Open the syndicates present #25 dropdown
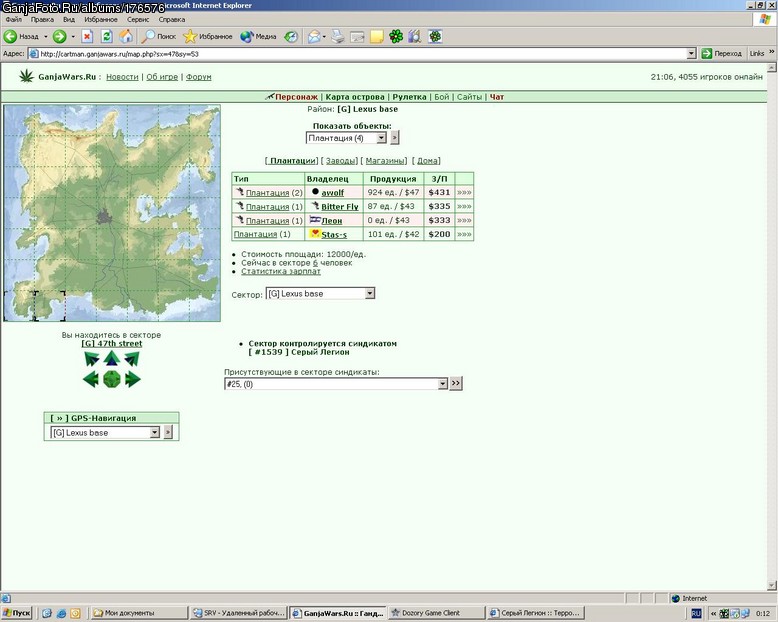778x622 pixels. tap(443, 384)
